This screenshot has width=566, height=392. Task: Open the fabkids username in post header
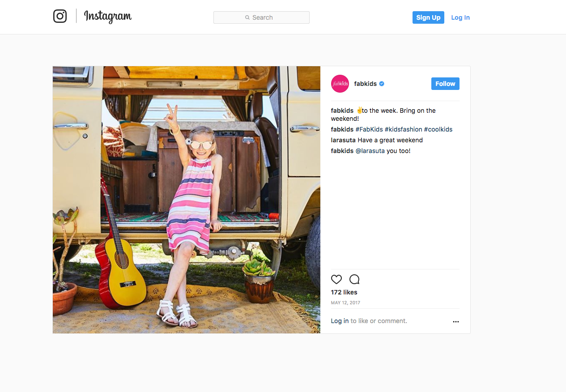366,84
